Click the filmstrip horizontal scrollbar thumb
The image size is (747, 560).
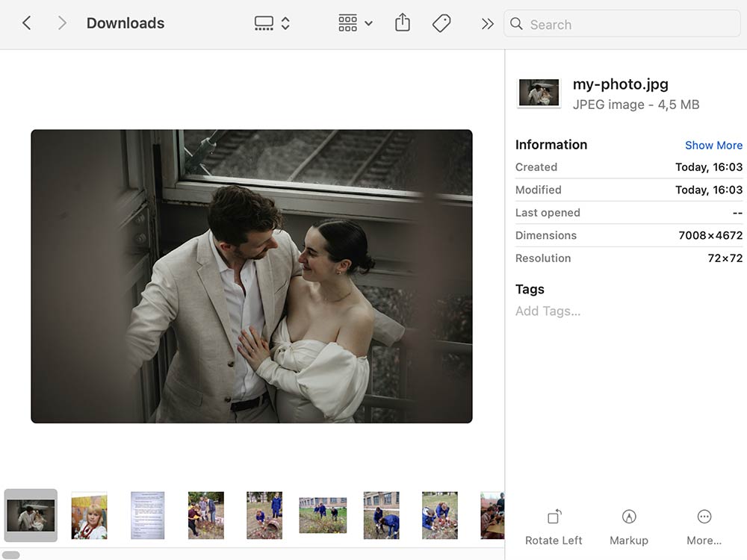(11, 555)
